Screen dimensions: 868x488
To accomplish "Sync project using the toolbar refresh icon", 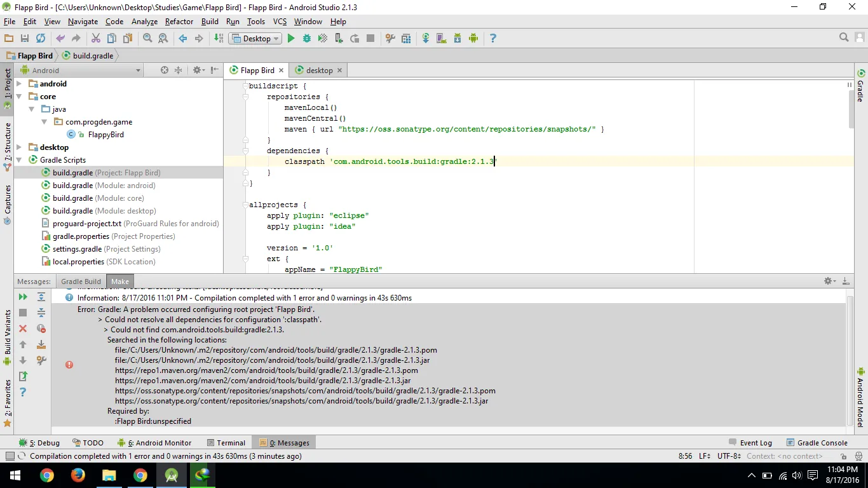I will [41, 39].
